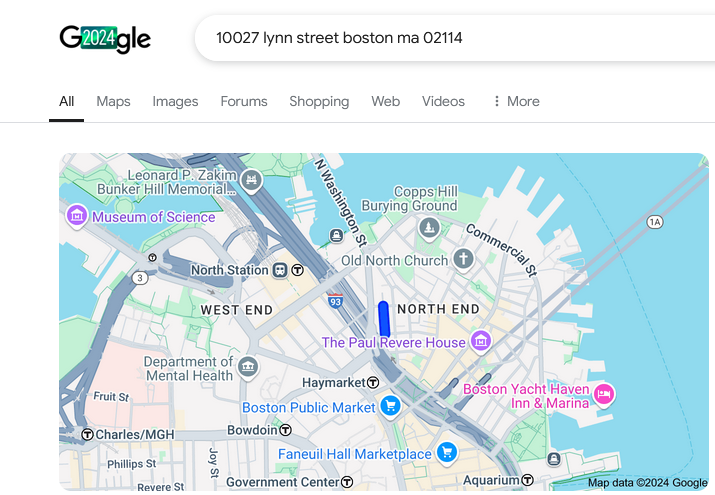Image resolution: width=715 pixels, height=495 pixels.
Task: Select the Boston Public Market shopping pin
Action: 390,405
